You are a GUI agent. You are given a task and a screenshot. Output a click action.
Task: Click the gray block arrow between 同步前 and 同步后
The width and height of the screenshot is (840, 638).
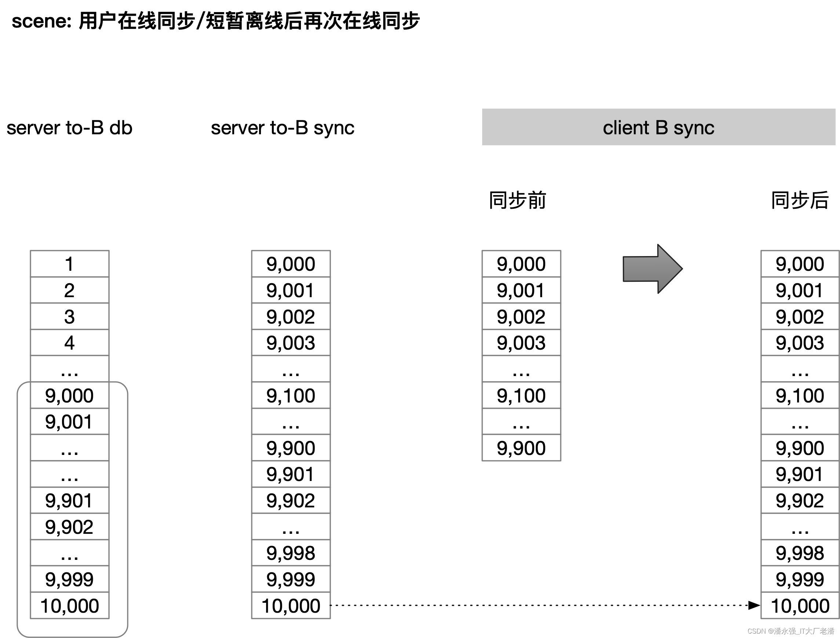click(653, 269)
